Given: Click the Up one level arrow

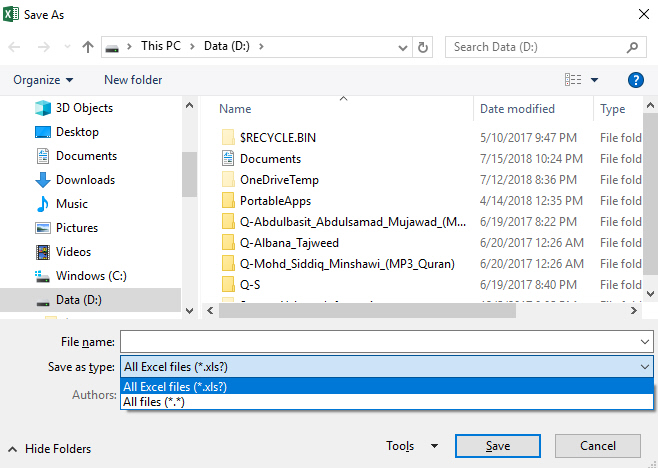Looking at the screenshot, I should 88,47.
